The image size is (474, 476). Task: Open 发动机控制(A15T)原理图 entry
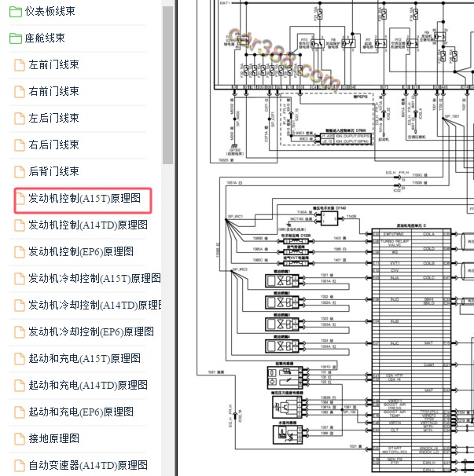[x=83, y=200]
